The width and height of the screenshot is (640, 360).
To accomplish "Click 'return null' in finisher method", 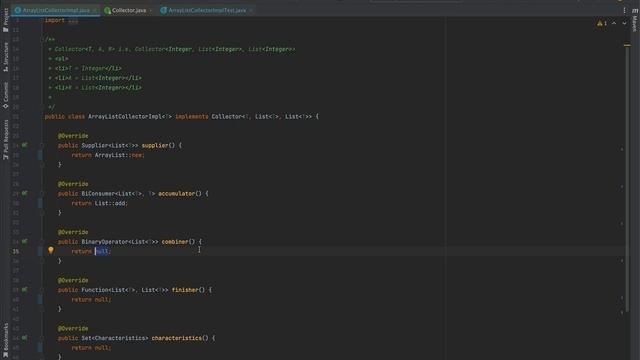I will point(91,300).
